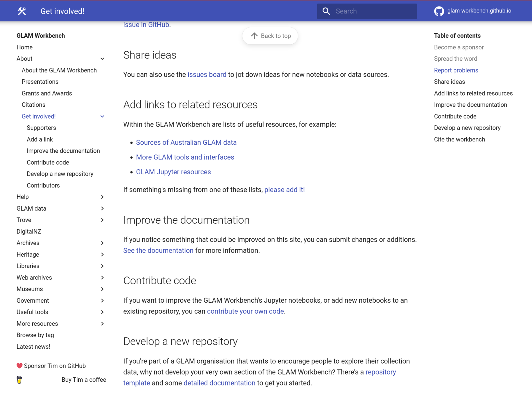This screenshot has height=401, width=532.
Task: Open See the documentation link
Action: point(158,251)
